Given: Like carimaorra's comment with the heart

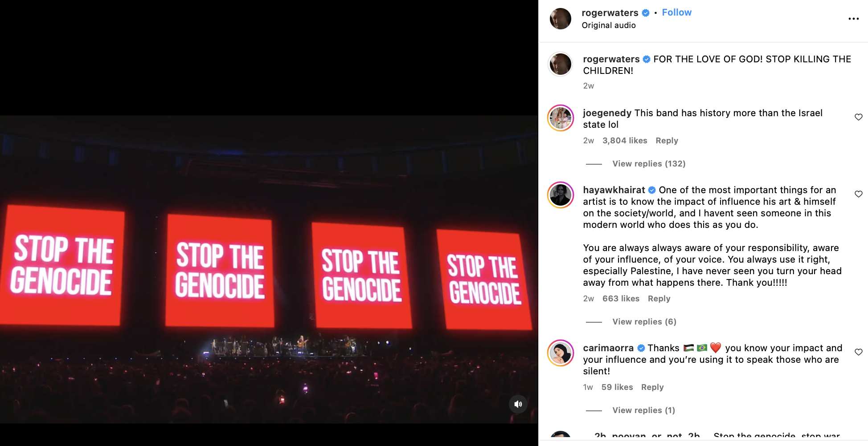Looking at the screenshot, I should click(x=858, y=352).
